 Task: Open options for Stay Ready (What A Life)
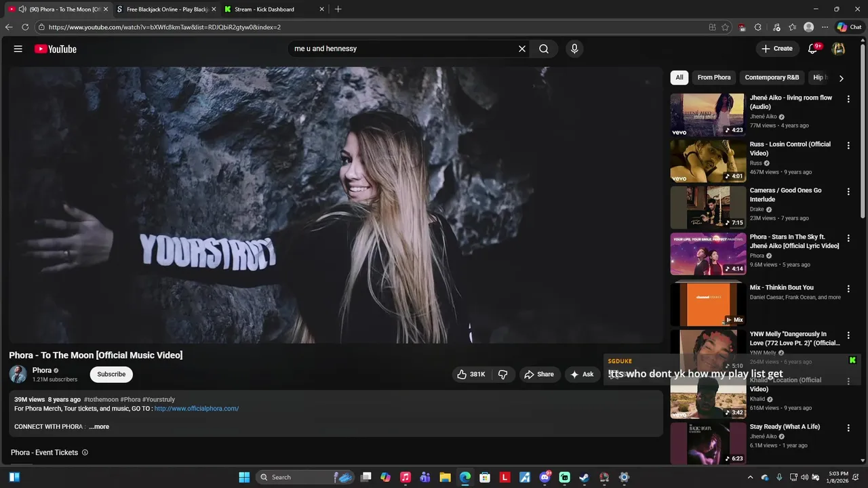click(848, 428)
